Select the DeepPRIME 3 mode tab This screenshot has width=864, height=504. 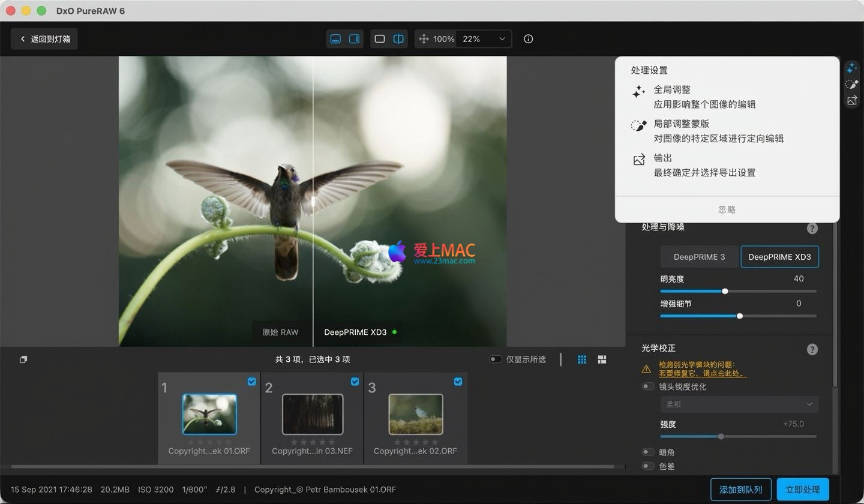coord(699,257)
